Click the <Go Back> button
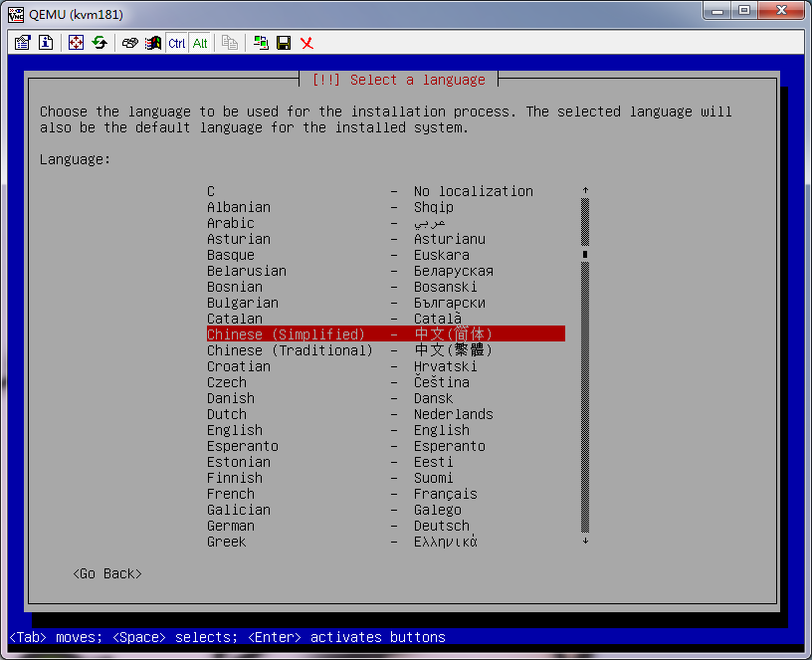812x660 pixels. [107, 573]
